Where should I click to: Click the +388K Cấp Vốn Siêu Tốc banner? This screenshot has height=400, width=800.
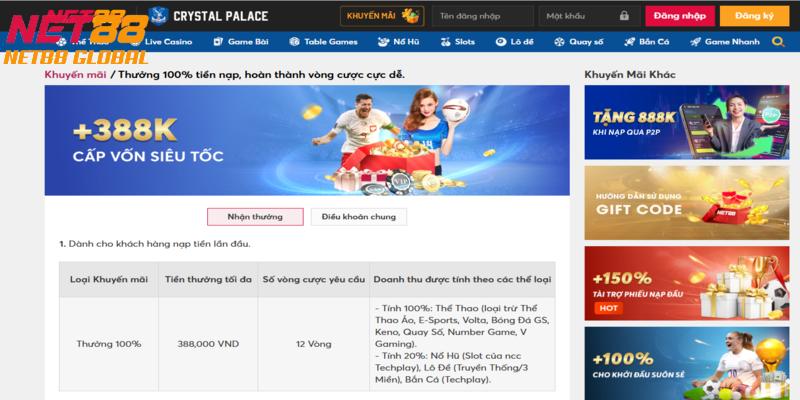(x=307, y=140)
